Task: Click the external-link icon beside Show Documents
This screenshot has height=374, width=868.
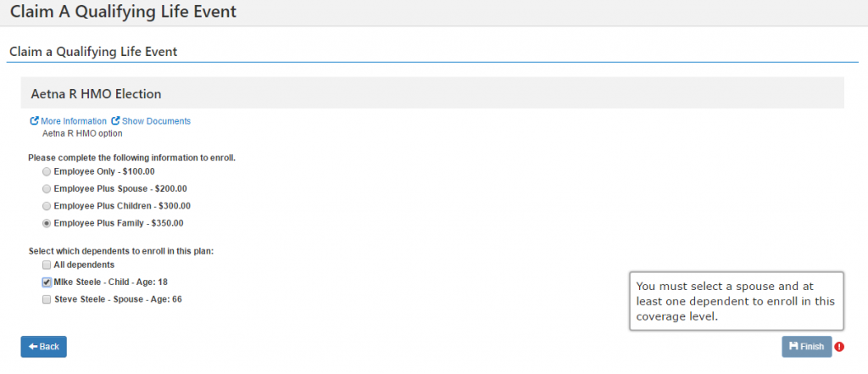Action: click(x=115, y=120)
